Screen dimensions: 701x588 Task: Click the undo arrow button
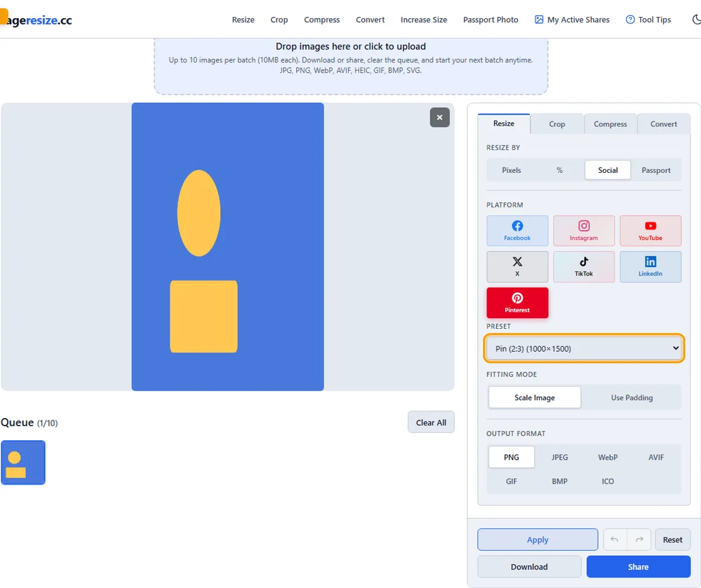[x=615, y=540]
